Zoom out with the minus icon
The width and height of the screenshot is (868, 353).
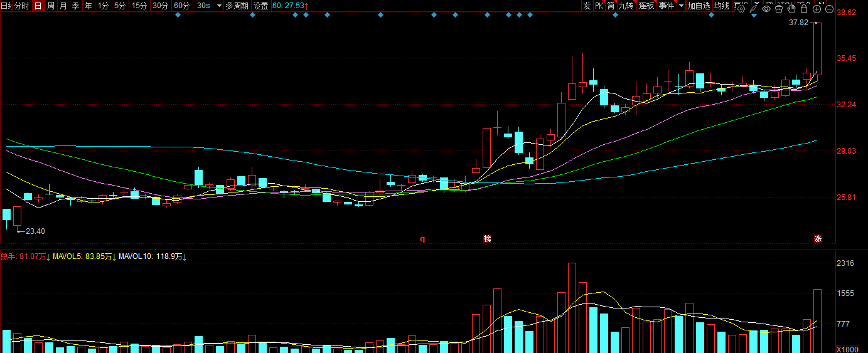click(829, 9)
